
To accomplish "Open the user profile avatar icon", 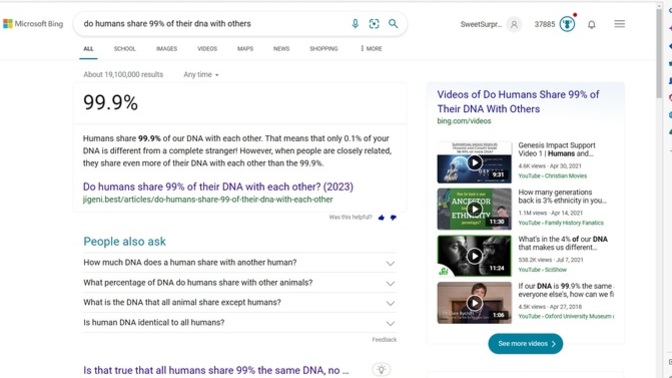I will click(514, 24).
